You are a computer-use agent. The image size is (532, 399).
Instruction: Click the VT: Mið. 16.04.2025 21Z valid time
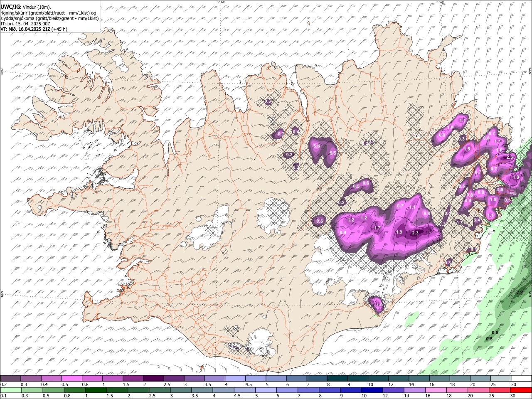coord(34,29)
